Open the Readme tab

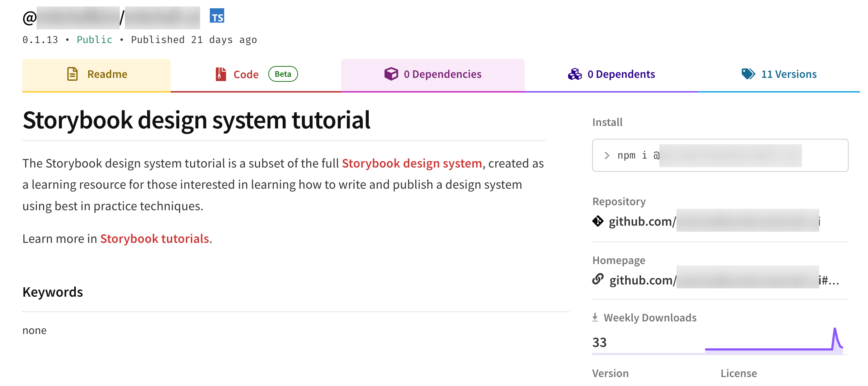click(x=96, y=75)
